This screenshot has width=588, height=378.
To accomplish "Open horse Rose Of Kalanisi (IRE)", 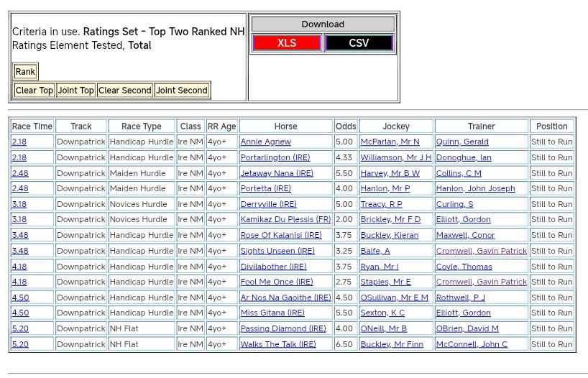I will (280, 236).
